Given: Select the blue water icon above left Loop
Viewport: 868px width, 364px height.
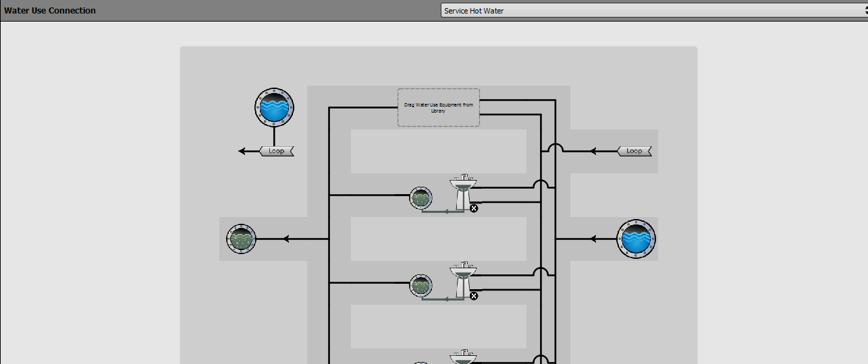Looking at the screenshot, I should coord(274,107).
